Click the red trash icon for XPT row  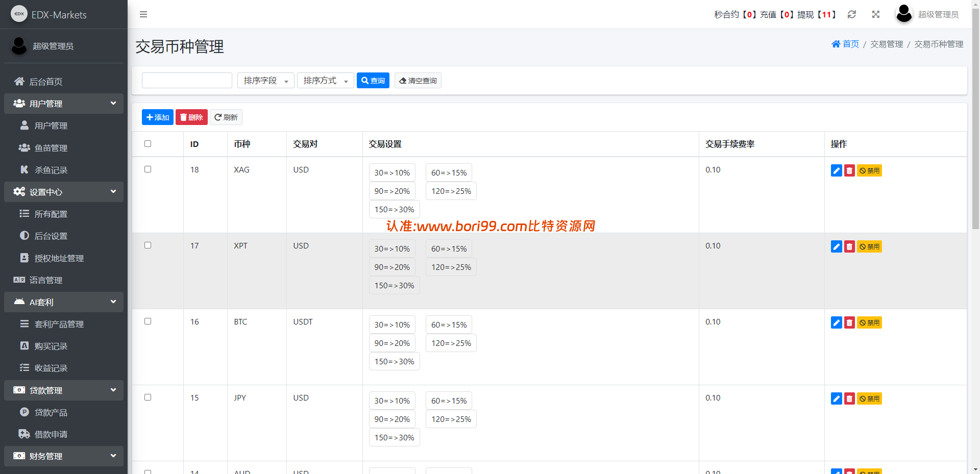pyautogui.click(x=849, y=246)
